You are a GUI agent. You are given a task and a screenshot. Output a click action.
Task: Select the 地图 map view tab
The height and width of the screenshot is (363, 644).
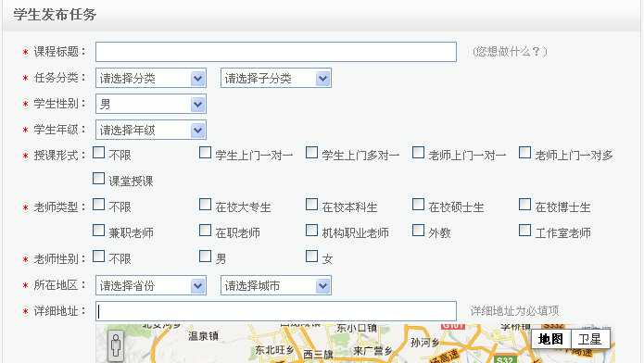(550, 339)
